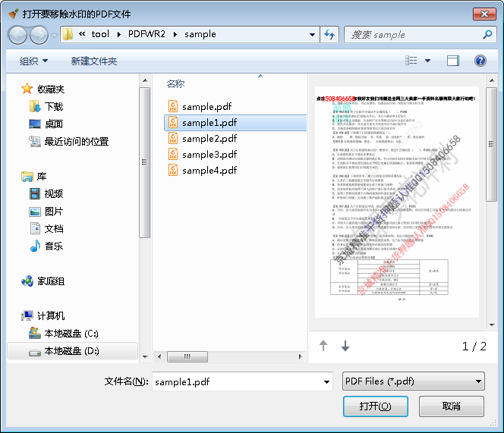Image resolution: width=504 pixels, height=433 pixels.
Task: Open the view options dropdown arrow
Action: tap(427, 61)
